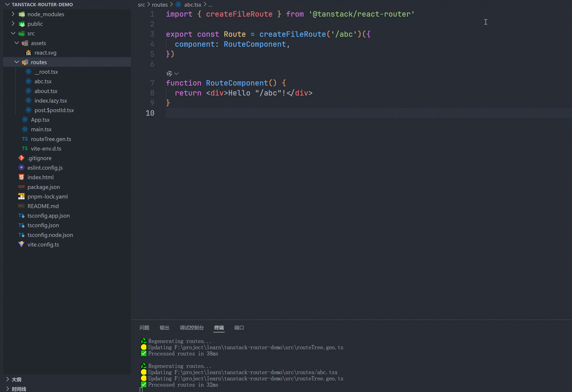Collapse the src folder chevron
This screenshot has width=572, height=392.
click(13, 33)
